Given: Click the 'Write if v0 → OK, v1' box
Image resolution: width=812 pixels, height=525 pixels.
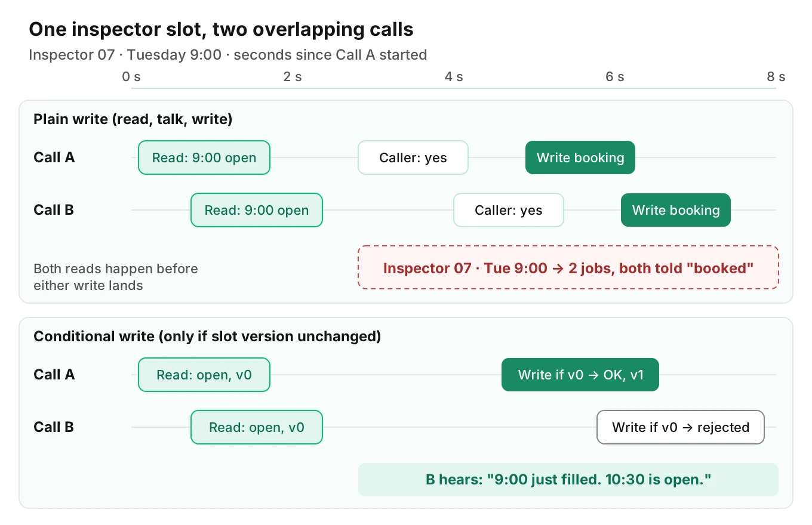Looking at the screenshot, I should click(x=580, y=375).
